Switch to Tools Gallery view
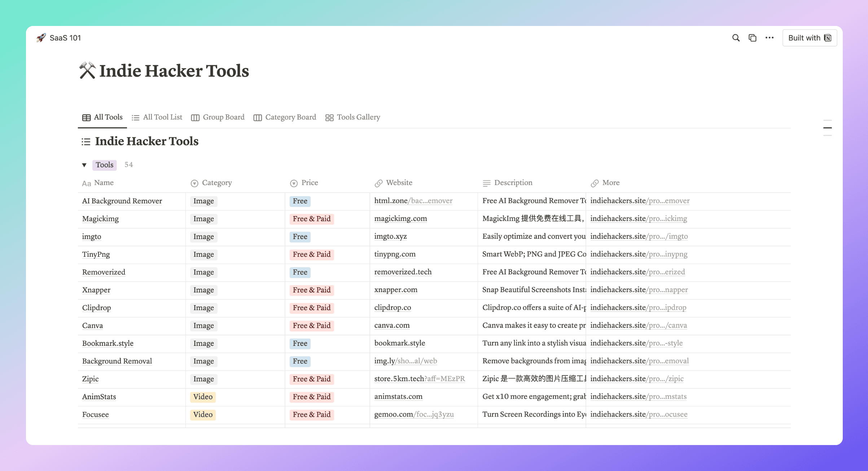Image resolution: width=868 pixels, height=471 pixels. click(353, 117)
